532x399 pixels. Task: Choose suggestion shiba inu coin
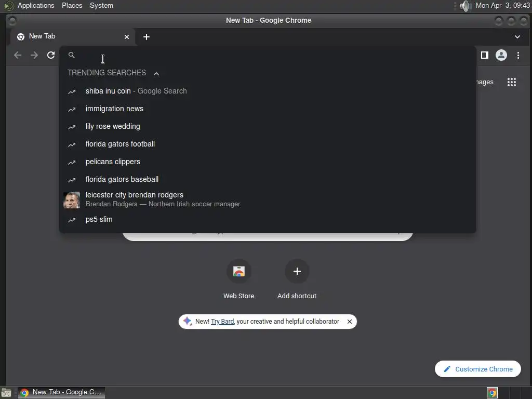tap(268, 91)
